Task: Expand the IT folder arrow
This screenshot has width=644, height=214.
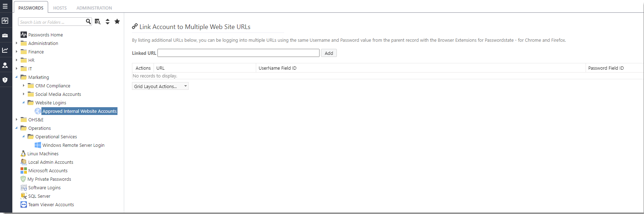Action: [x=17, y=69]
